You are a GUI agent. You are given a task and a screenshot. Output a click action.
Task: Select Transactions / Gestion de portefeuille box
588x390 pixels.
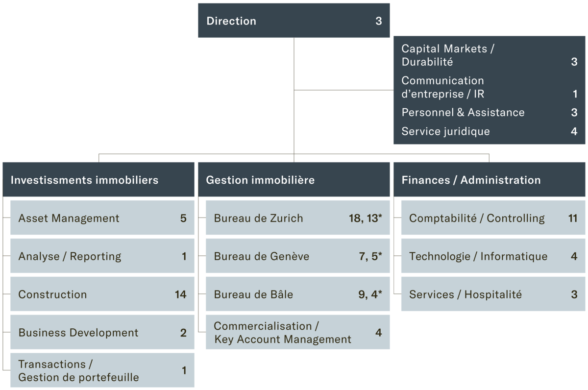[x=102, y=371]
